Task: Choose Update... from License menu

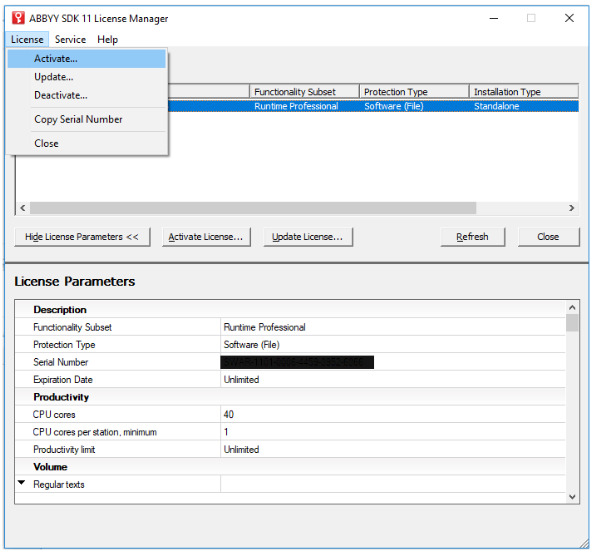Action: (x=87, y=77)
